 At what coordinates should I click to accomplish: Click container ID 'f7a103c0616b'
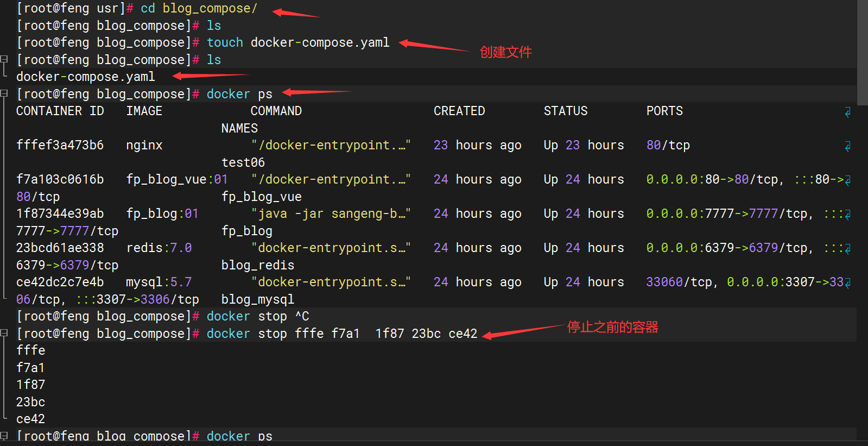(x=60, y=179)
